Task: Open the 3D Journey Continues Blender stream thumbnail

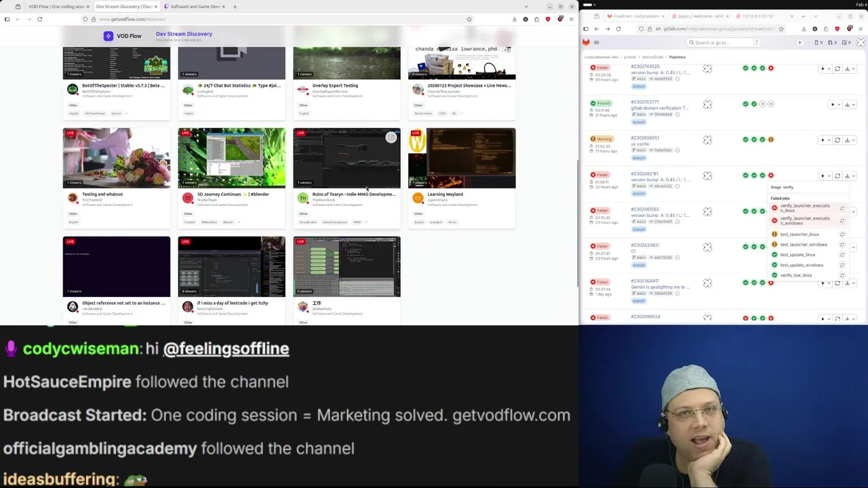Action: point(232,158)
